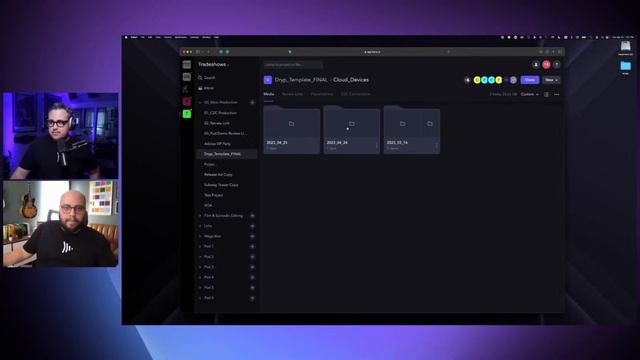
Task: Add a project to Pod 6
Action: pyautogui.click(x=252, y=298)
